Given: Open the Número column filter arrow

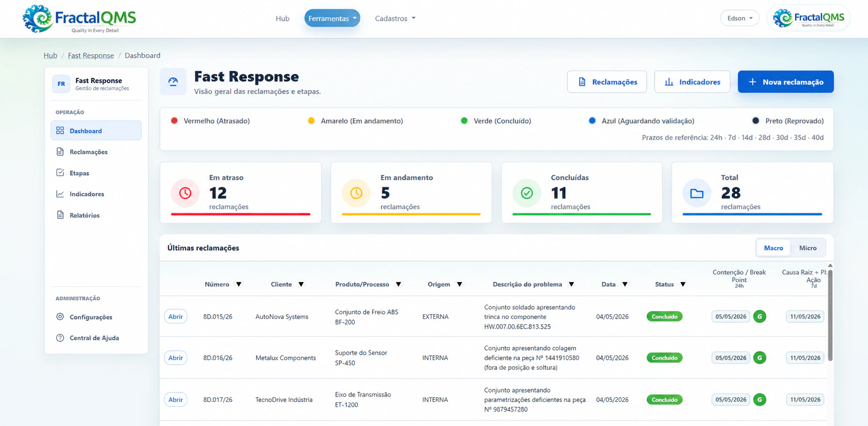Looking at the screenshot, I should (239, 284).
